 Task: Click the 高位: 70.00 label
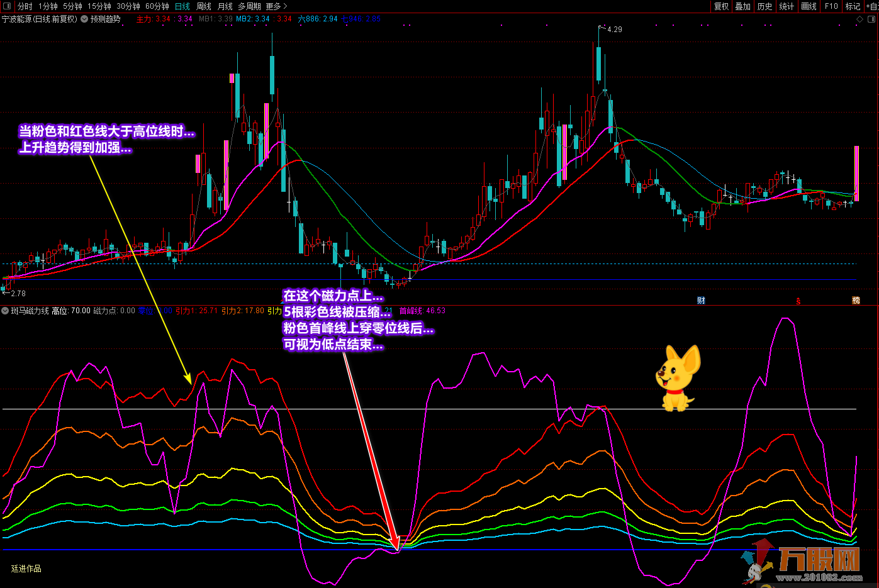(x=71, y=311)
